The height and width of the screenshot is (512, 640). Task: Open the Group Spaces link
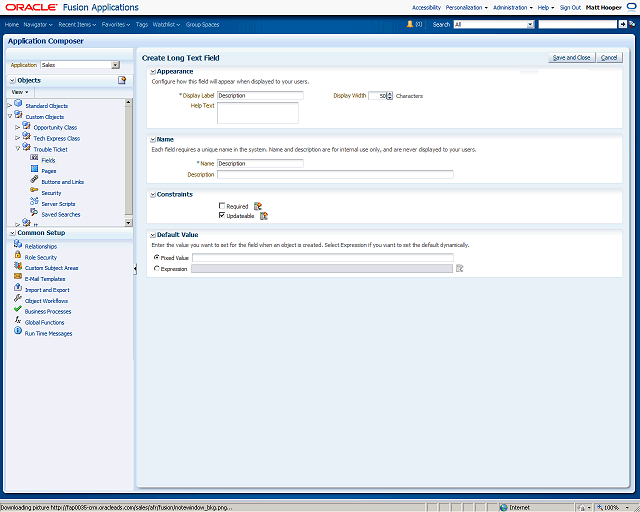click(202, 24)
